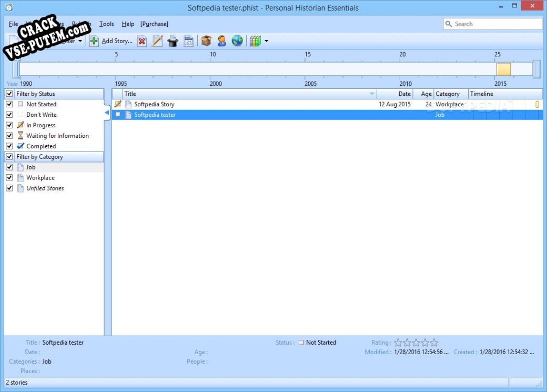Click the status icon of Softpedia Story row

118,104
